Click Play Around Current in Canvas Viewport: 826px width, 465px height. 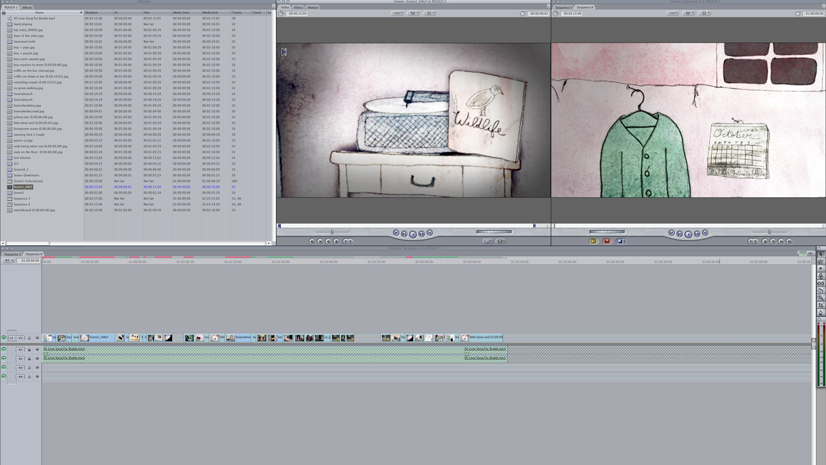point(697,233)
